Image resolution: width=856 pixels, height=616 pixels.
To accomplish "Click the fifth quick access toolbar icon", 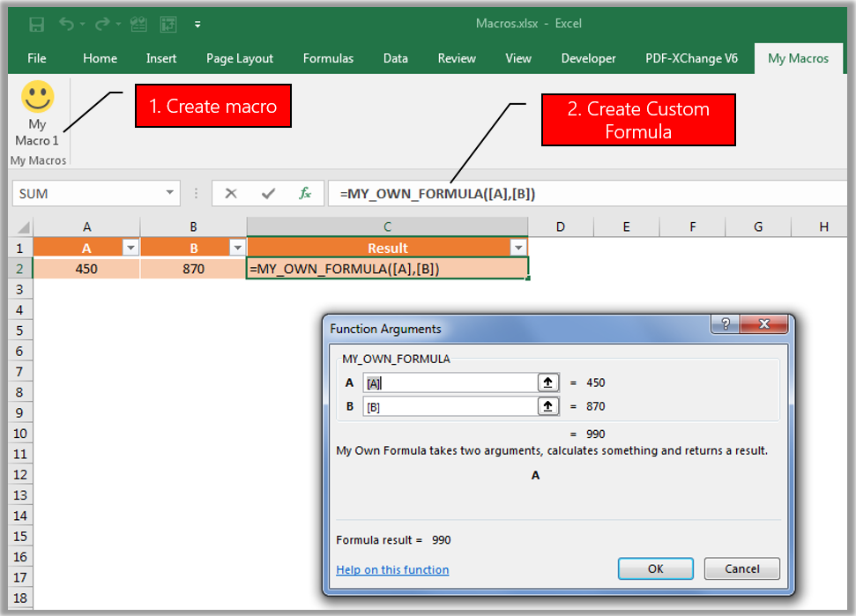I will pyautogui.click(x=168, y=24).
